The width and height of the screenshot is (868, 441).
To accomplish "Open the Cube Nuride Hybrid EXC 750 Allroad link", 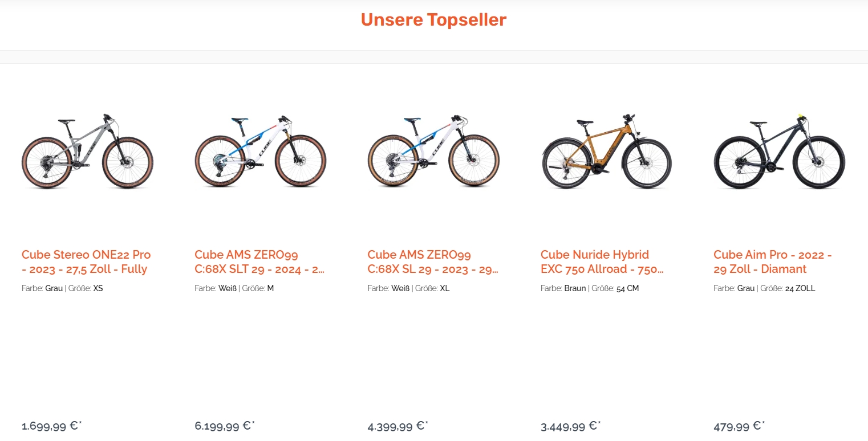I will [x=602, y=262].
